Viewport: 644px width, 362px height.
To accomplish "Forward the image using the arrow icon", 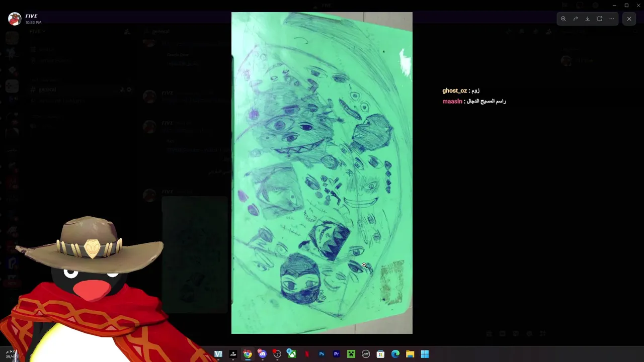I will click(576, 19).
